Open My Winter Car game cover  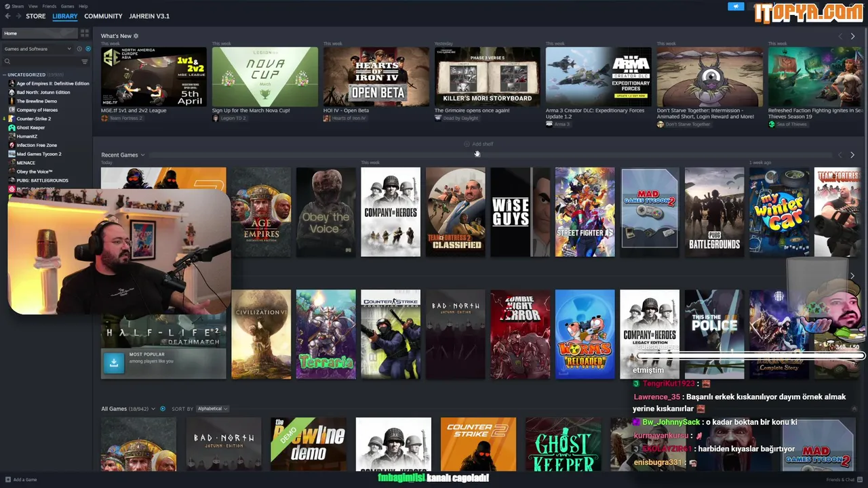pos(779,212)
